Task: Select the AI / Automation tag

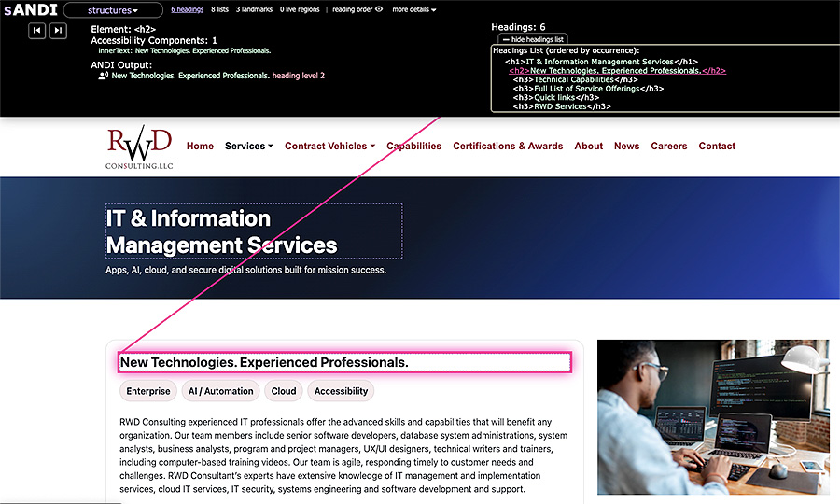Action: pos(220,391)
